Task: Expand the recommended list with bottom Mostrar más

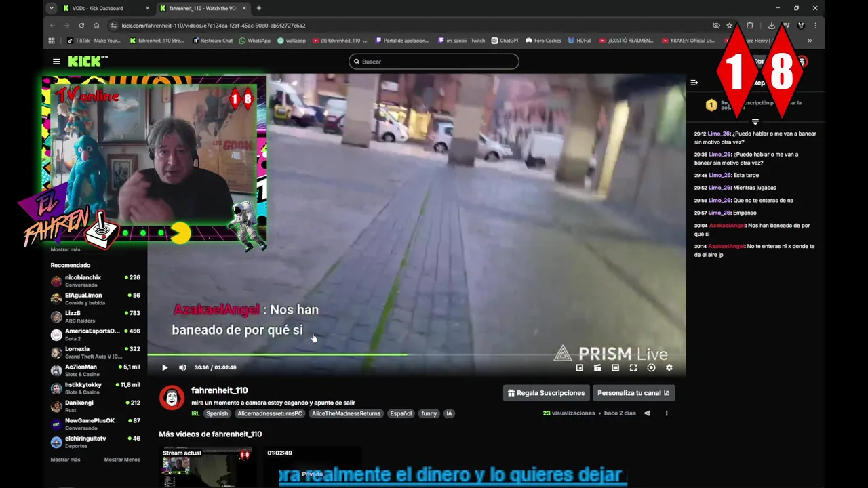Action: click(65, 460)
